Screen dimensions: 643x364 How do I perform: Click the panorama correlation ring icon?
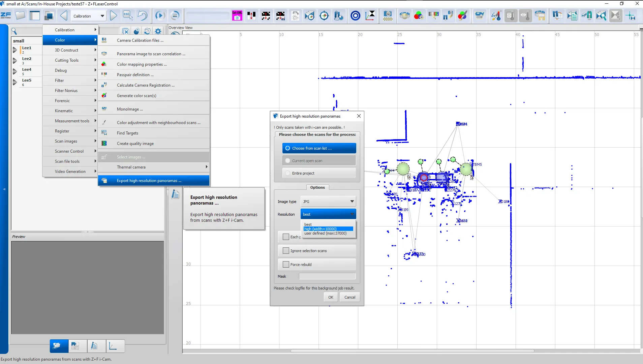click(x=404, y=16)
